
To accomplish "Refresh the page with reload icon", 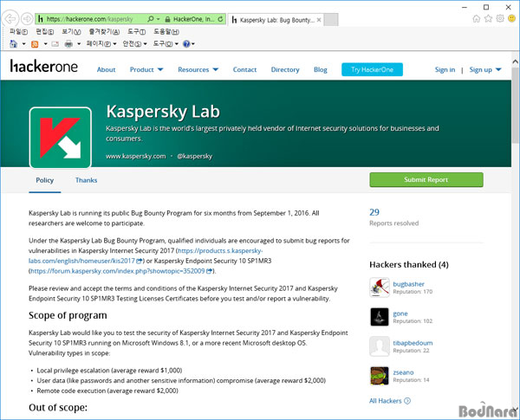I will (220, 19).
